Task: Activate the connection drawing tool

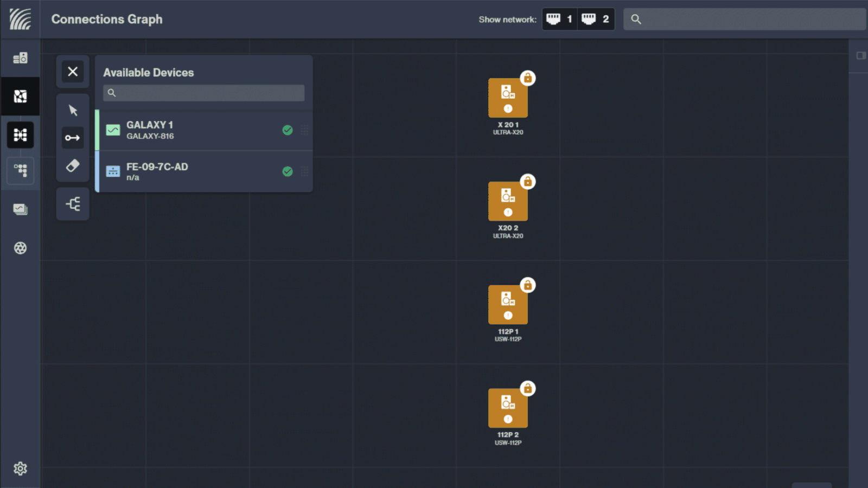Action: [73, 138]
